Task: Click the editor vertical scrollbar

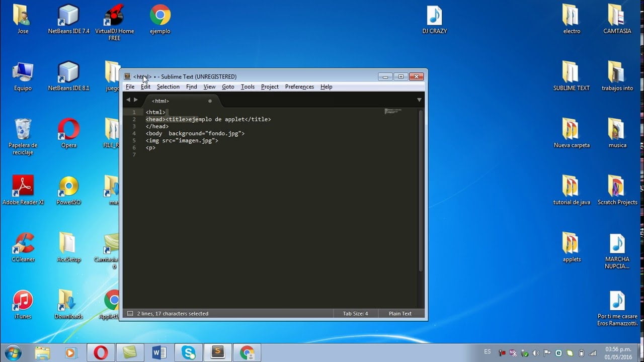Action: (x=421, y=191)
